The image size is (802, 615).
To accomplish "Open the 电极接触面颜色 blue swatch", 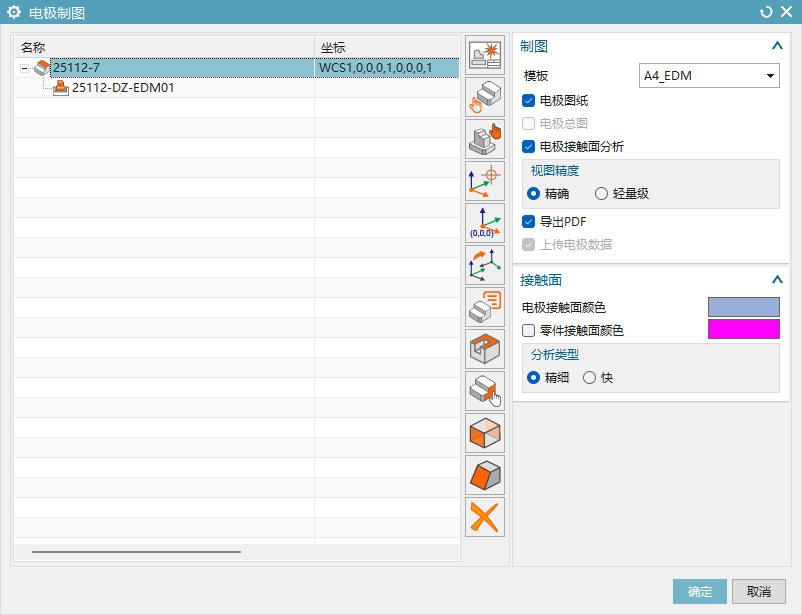I will pos(743,307).
